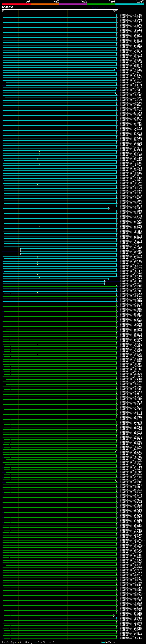Open hit UniRef100_A7QGQ5
146x644 pixels.
pos(131,25)
